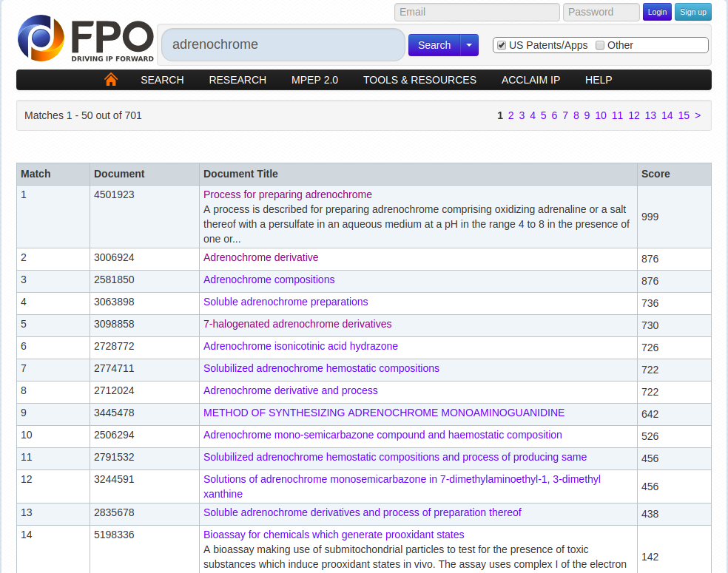Go to results page 4
This screenshot has width=728, height=573.
point(533,115)
